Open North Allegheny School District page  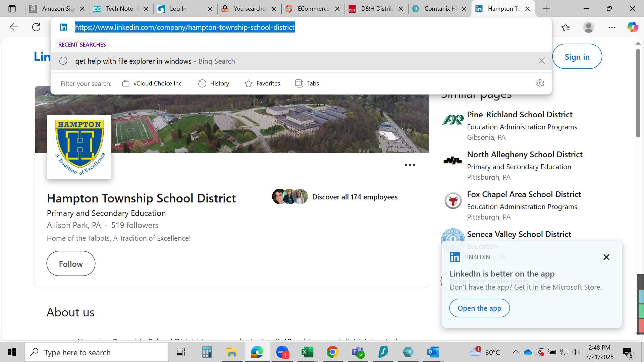point(525,155)
